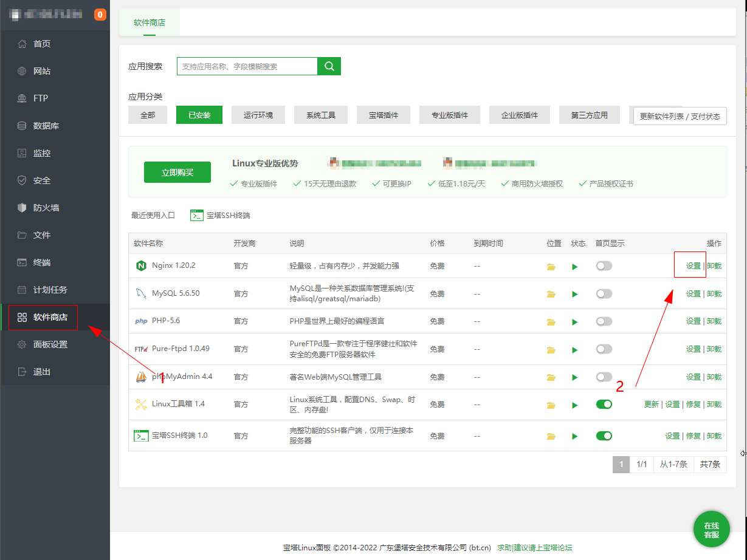Click the search magnifier button
The image size is (747, 560).
pyautogui.click(x=329, y=66)
